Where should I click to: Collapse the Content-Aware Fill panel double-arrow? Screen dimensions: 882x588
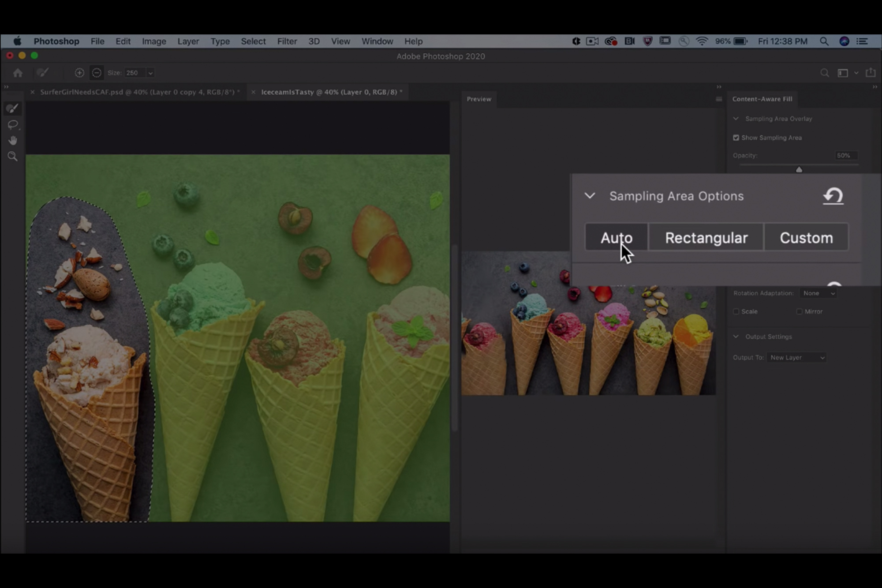(875, 87)
